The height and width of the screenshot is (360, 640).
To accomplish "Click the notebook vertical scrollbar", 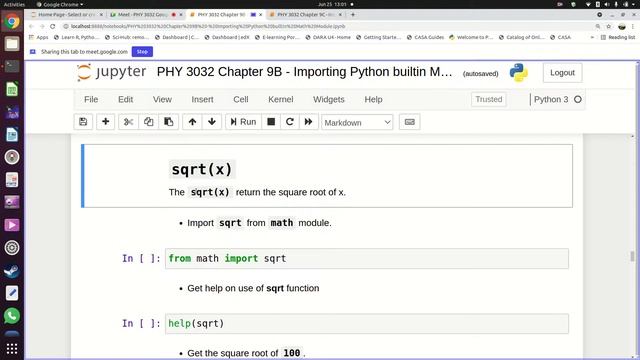I will (x=632, y=256).
